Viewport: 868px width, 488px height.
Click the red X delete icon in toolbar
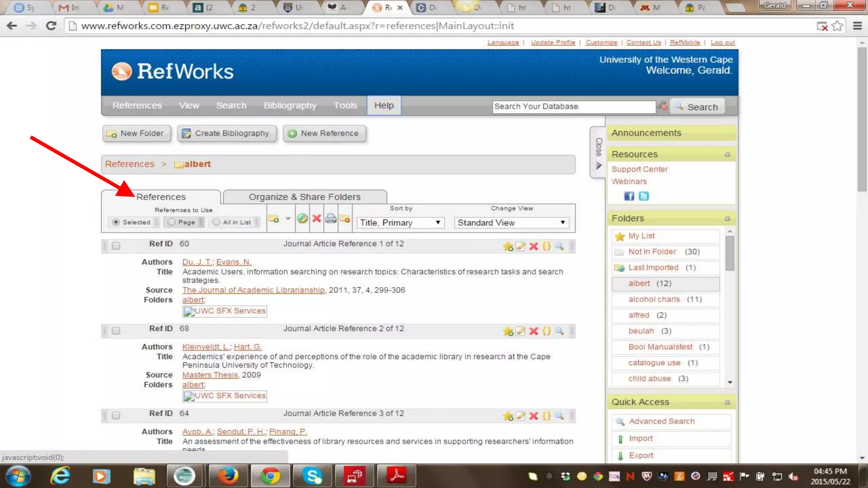click(317, 219)
